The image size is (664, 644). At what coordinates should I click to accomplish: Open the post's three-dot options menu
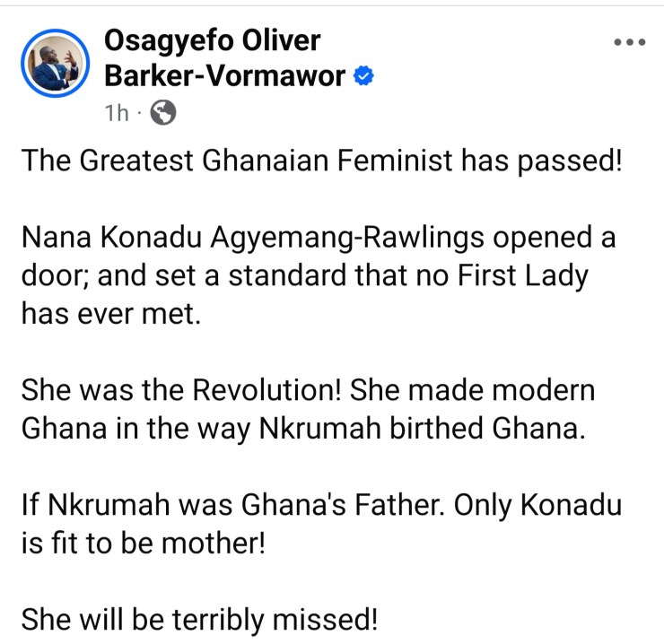click(x=629, y=42)
